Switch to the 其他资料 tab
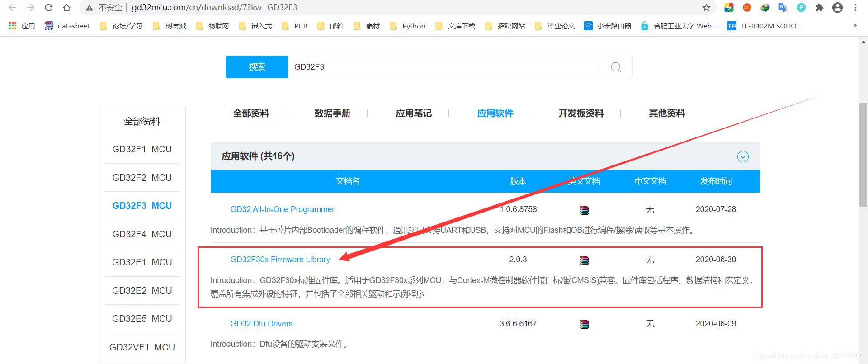Screen dimensions: 868x364 (667, 113)
